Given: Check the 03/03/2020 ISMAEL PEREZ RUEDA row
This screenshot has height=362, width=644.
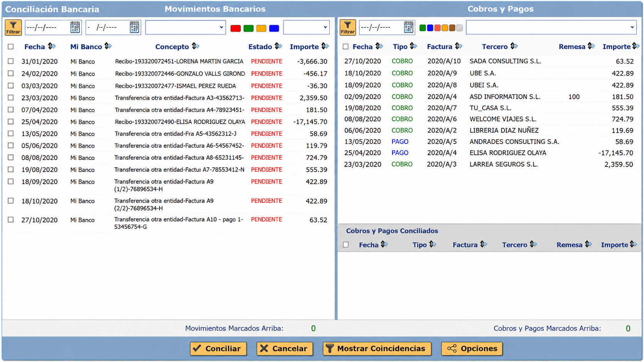Looking at the screenshot, I should pos(11,86).
